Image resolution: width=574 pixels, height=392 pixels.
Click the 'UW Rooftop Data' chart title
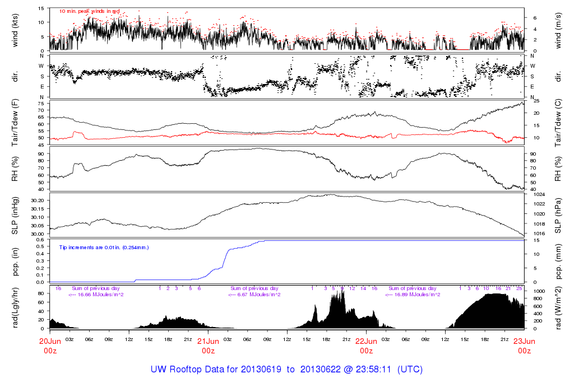[286, 370]
